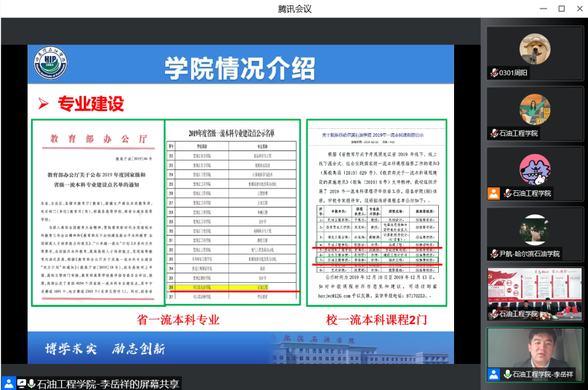Click muted mic icon on conference room video tile

pyautogui.click(x=494, y=314)
